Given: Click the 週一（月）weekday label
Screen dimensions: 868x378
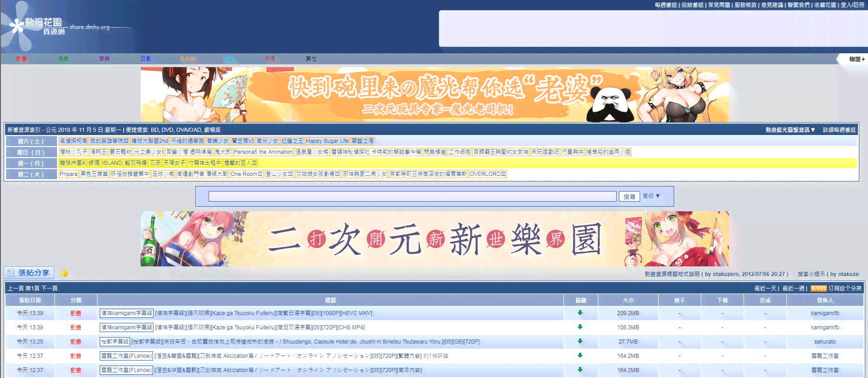Looking at the screenshot, I should pos(31,163).
